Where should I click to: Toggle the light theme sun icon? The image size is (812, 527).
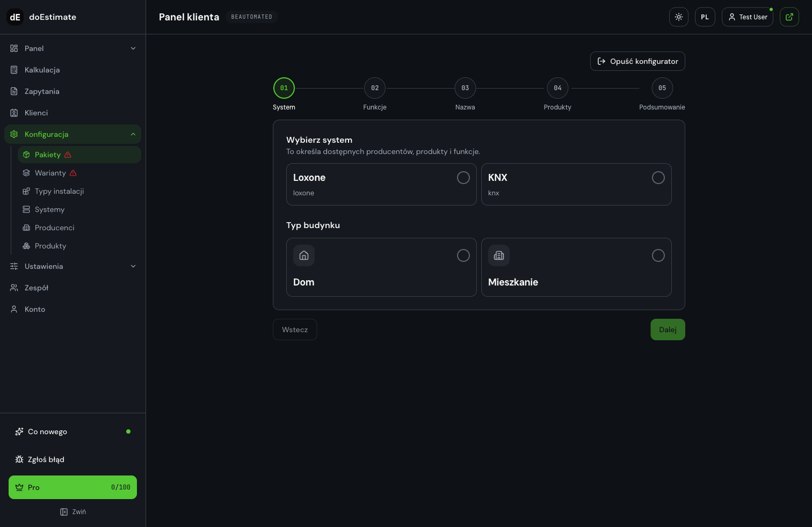(679, 17)
